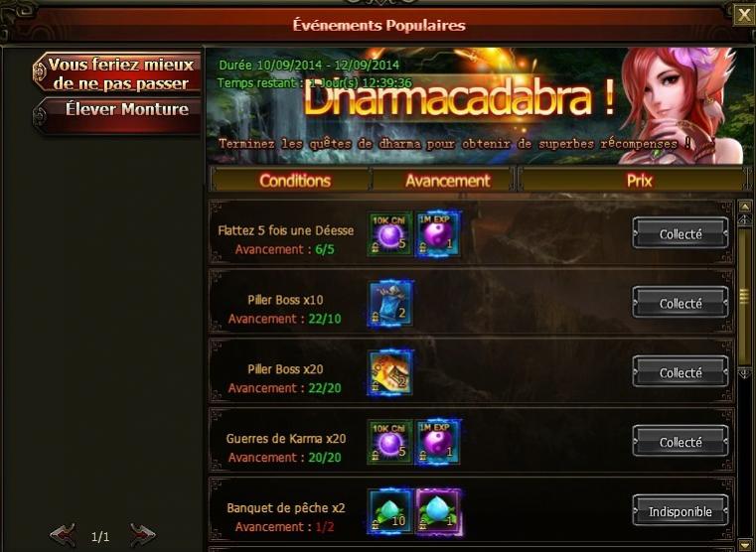This screenshot has width=756, height=552.
Task: Click Indisponible button for Banquet de pêche
Action: coord(680,511)
